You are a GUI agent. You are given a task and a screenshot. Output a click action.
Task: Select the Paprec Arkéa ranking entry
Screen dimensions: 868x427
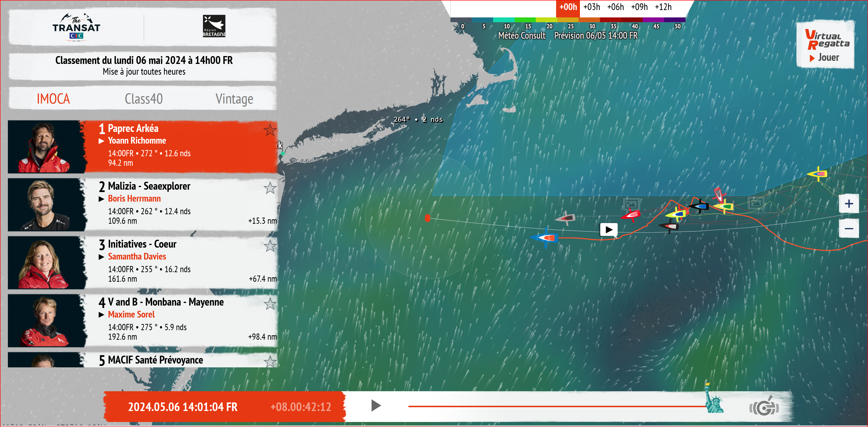point(143,147)
